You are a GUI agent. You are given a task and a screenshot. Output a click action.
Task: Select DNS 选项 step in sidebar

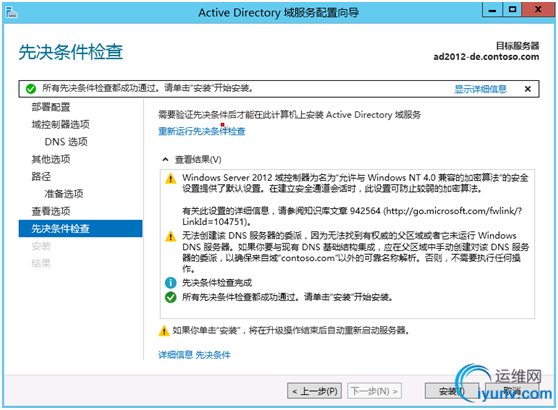click(x=66, y=142)
